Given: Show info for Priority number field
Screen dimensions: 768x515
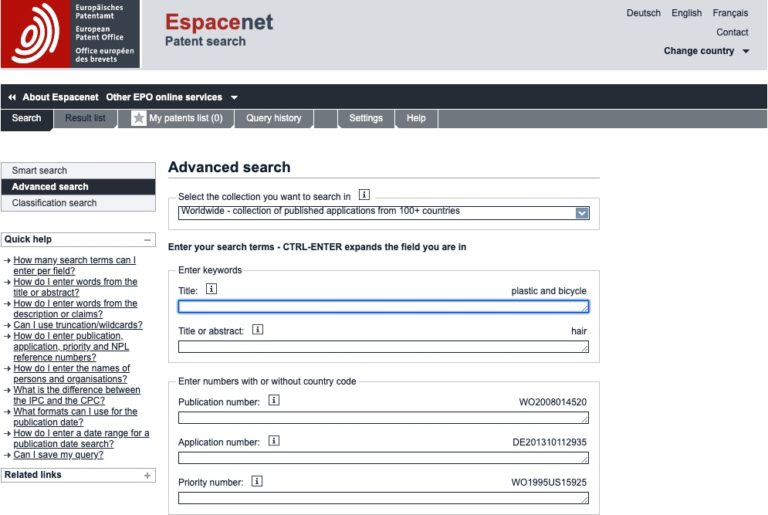Looking at the screenshot, I should pos(257,481).
